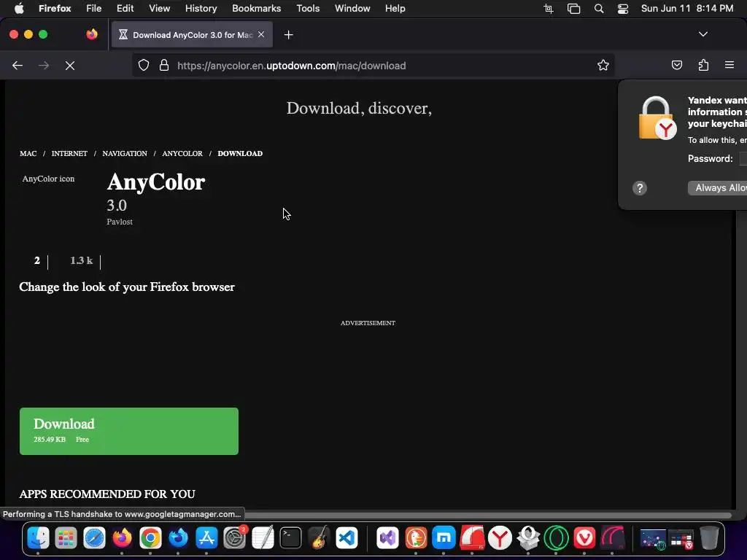Image resolution: width=747 pixels, height=560 pixels.
Task: Switch to the Download AnyColor 3.0 tab
Action: [x=192, y=35]
